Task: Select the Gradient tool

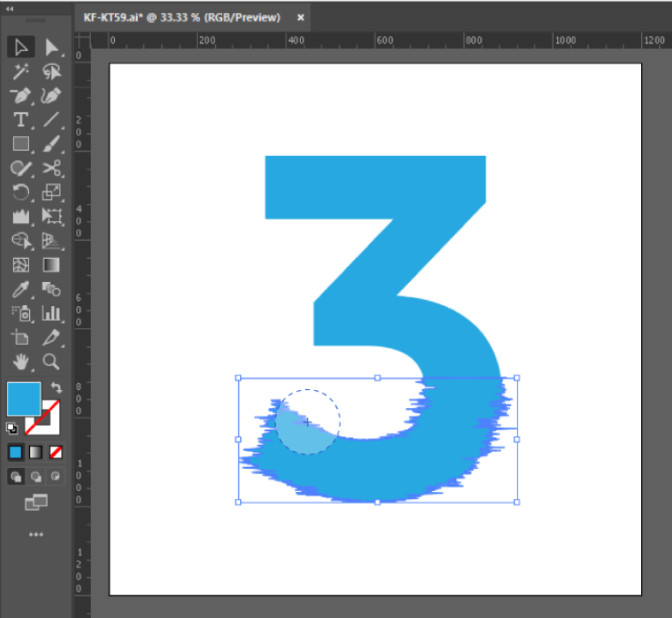Action: (51, 265)
